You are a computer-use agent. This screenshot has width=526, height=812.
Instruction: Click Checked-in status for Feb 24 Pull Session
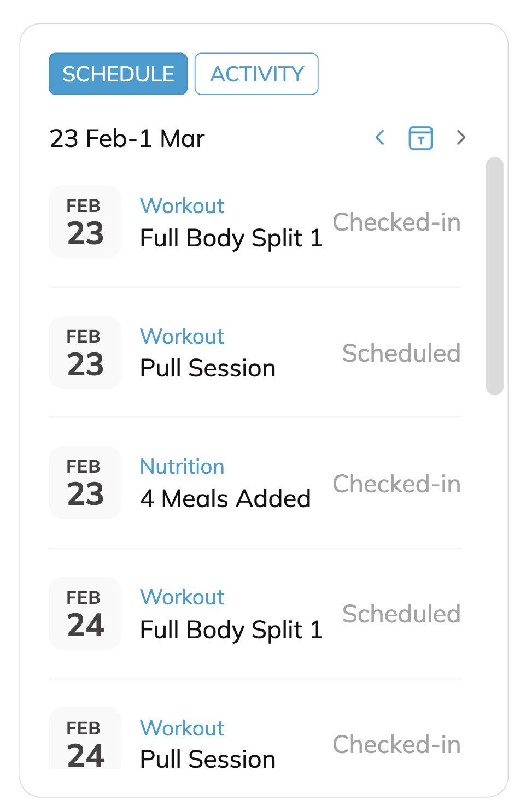pyautogui.click(x=396, y=745)
